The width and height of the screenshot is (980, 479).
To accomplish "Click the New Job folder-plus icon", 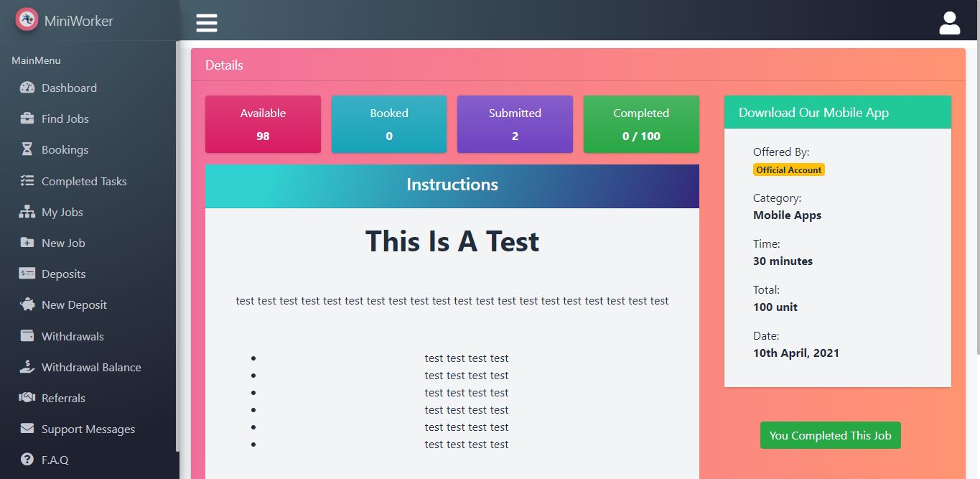I will pos(27,243).
